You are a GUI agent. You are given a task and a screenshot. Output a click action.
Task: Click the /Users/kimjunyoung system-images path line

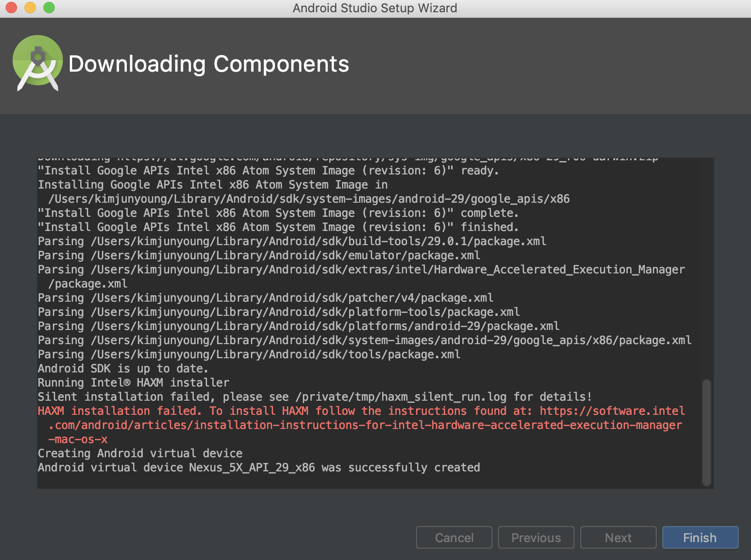pos(309,199)
